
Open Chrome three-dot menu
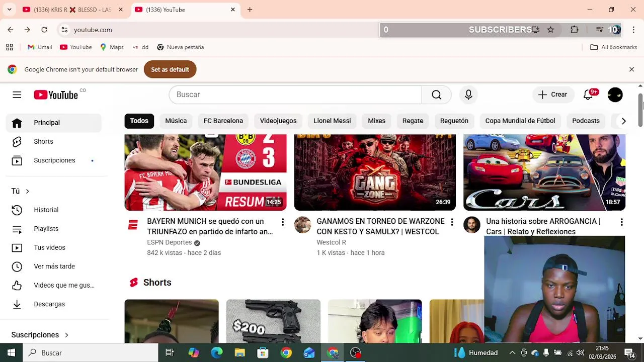click(633, 30)
